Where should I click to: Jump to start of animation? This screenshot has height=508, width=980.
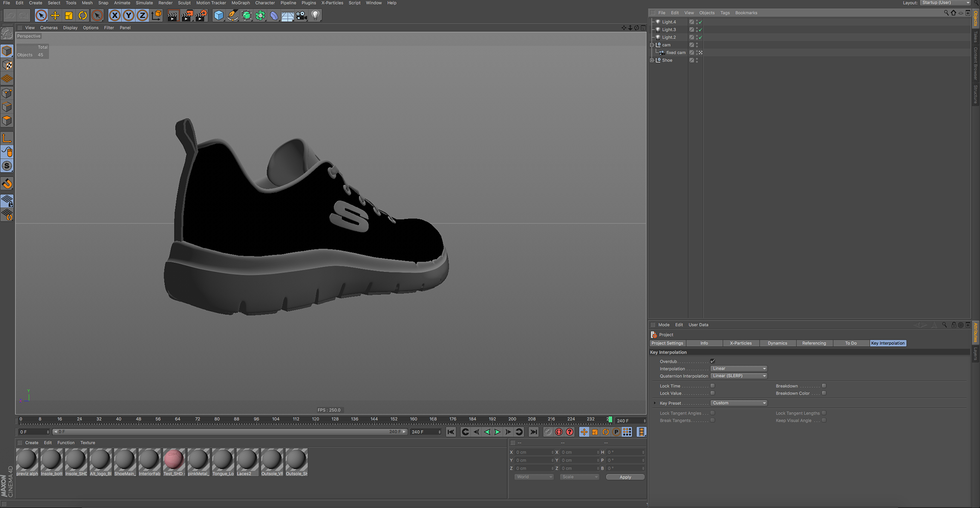click(x=451, y=432)
